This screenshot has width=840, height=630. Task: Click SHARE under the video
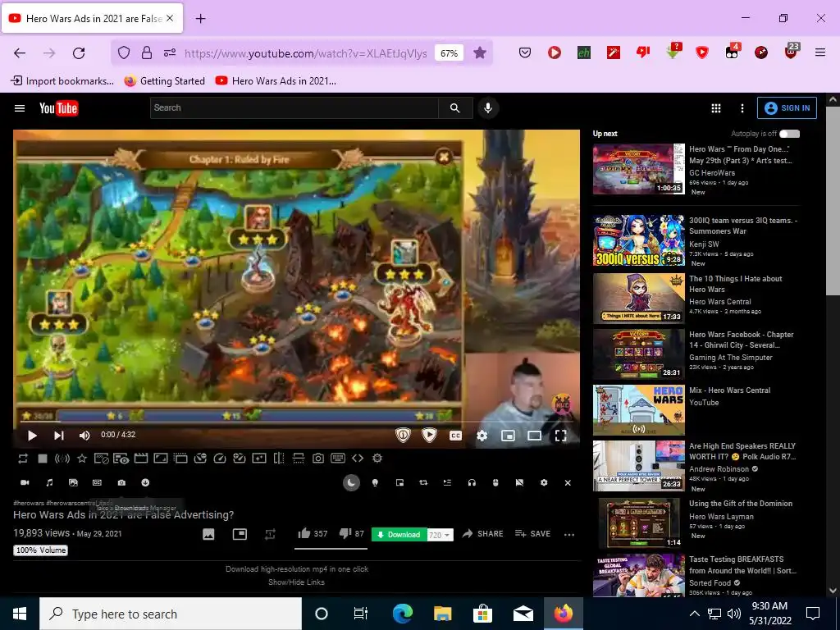482,533
